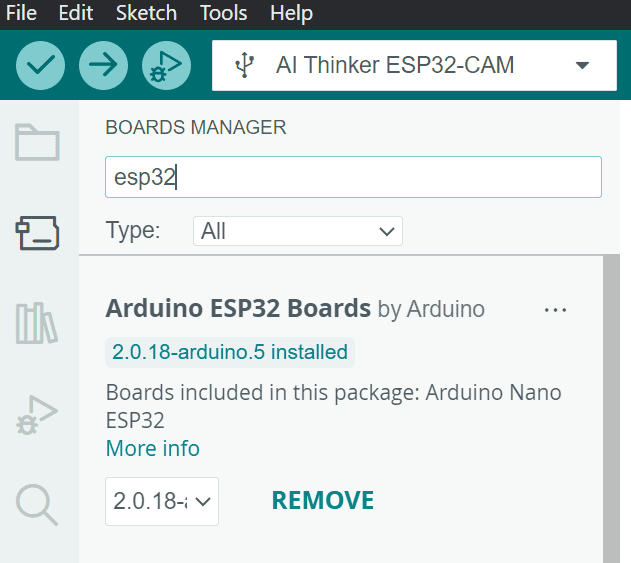Open the File menu
Viewport: 631px width, 563px height.
coord(22,13)
